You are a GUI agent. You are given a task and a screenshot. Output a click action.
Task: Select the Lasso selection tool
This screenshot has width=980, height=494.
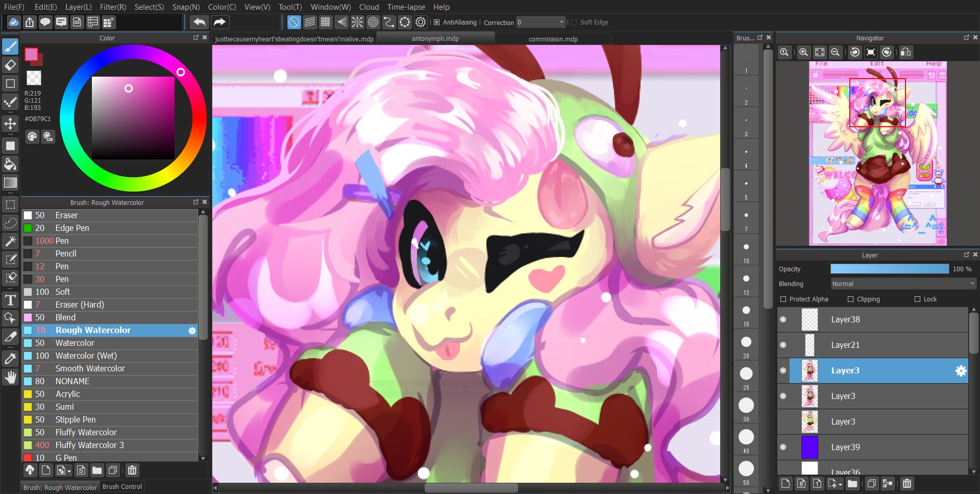(10, 223)
